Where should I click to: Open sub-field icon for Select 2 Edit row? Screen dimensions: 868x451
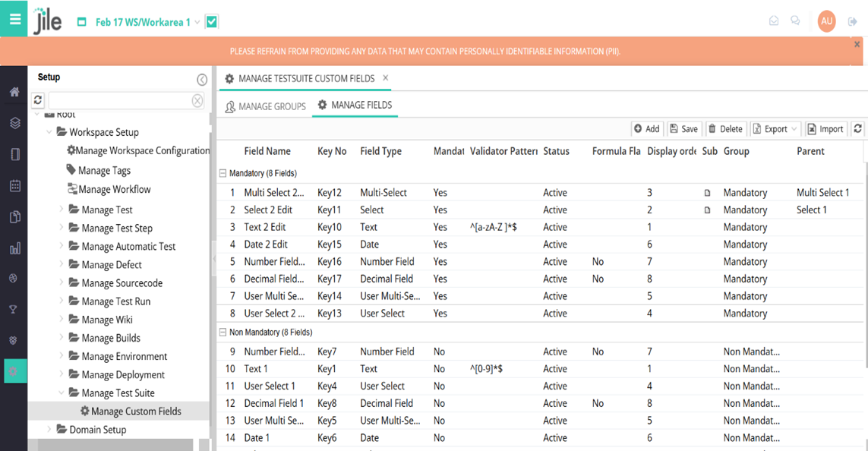coord(707,210)
